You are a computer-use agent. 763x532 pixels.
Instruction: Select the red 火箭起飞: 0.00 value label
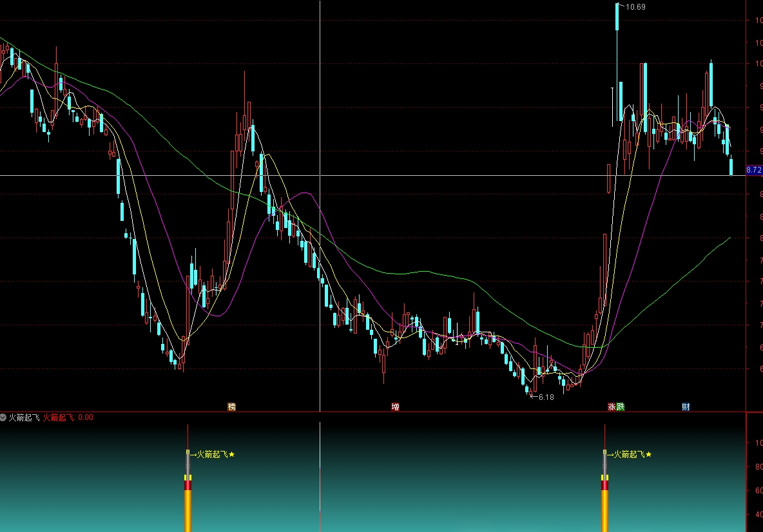tap(68, 417)
